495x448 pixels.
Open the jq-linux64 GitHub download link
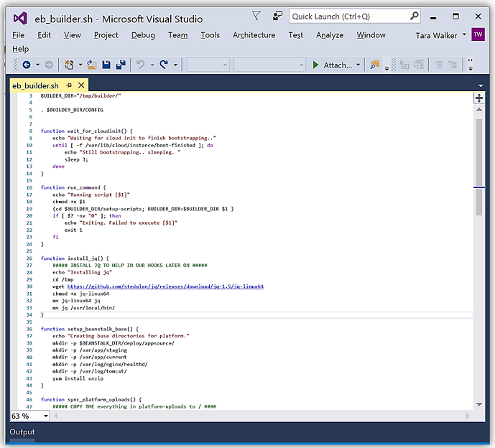tap(165, 286)
